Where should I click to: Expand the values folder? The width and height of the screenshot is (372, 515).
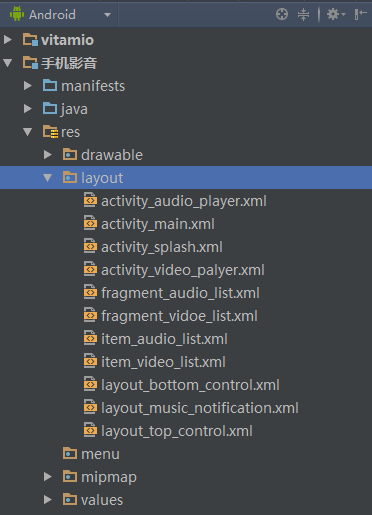coord(48,500)
